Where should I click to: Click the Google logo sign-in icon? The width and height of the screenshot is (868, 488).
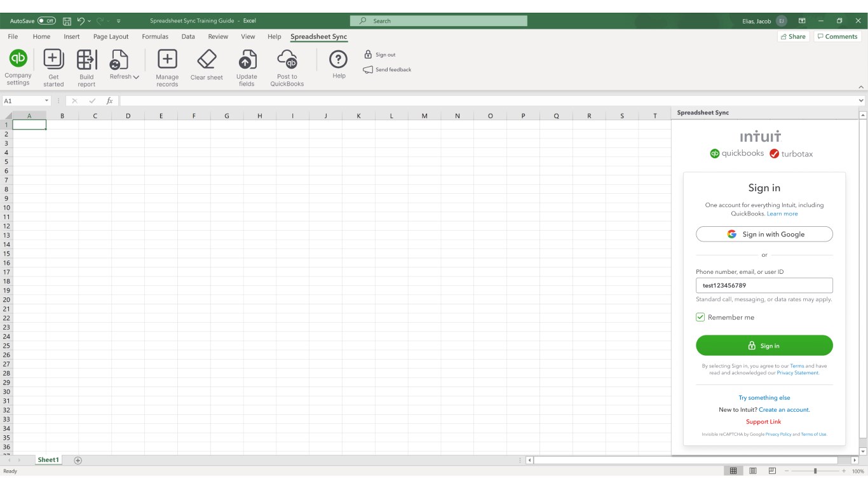point(732,234)
